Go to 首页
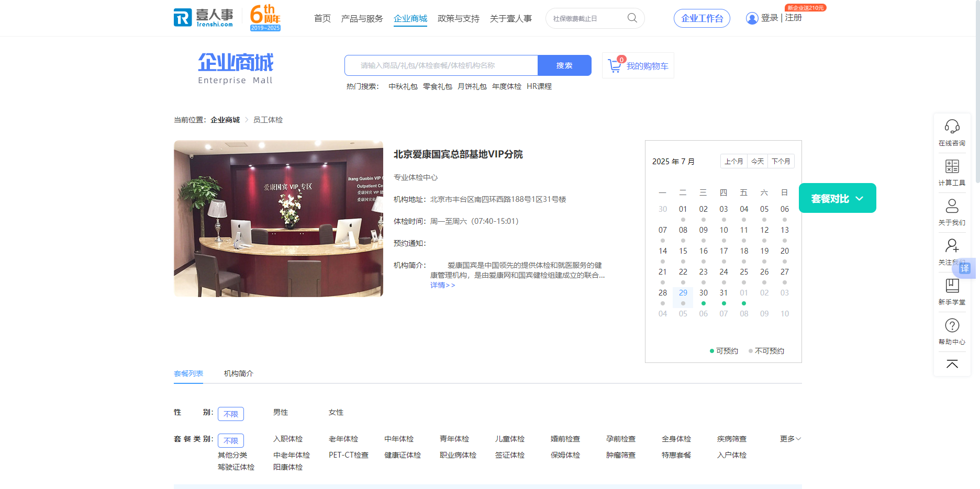The image size is (980, 489). point(322,19)
